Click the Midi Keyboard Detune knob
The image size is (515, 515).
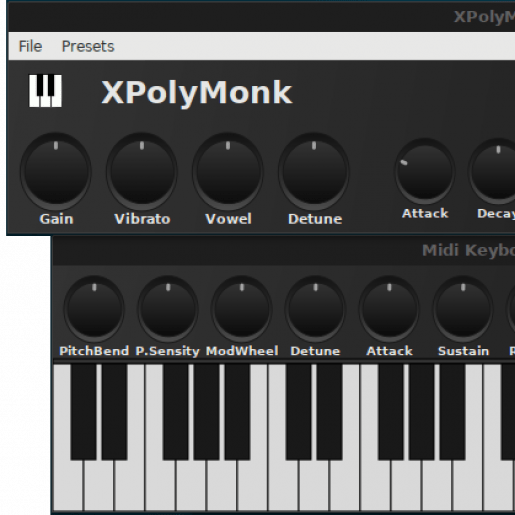point(315,309)
